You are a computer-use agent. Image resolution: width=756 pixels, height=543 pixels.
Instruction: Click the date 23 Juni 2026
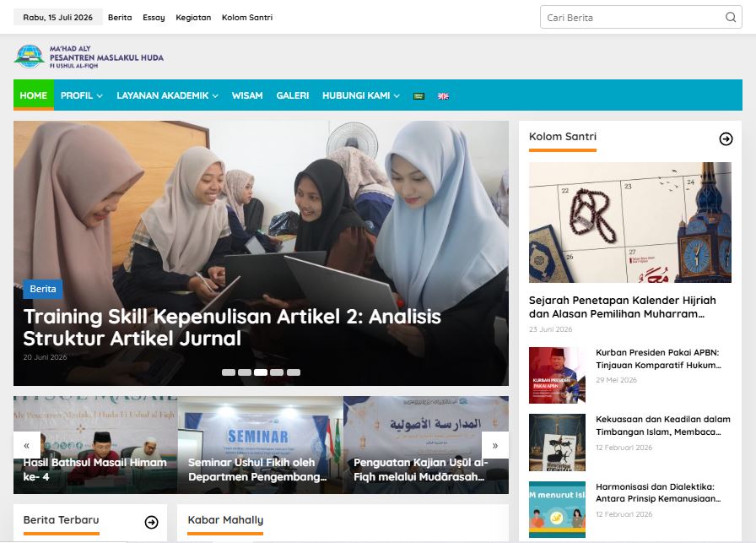551,329
